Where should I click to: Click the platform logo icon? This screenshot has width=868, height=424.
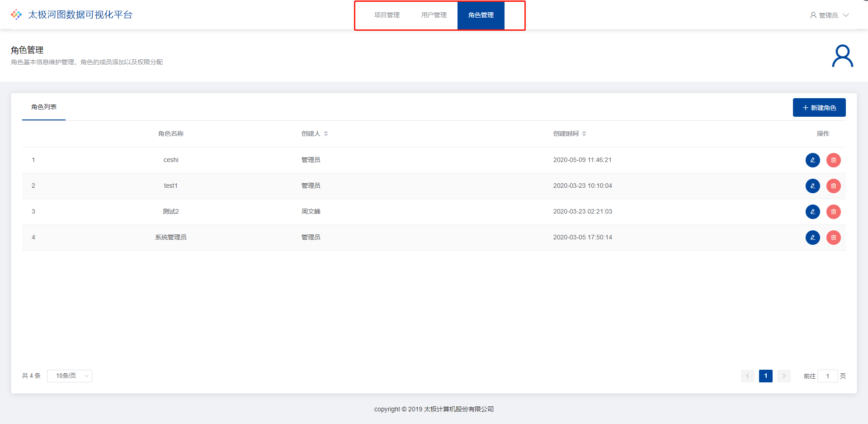tap(16, 14)
